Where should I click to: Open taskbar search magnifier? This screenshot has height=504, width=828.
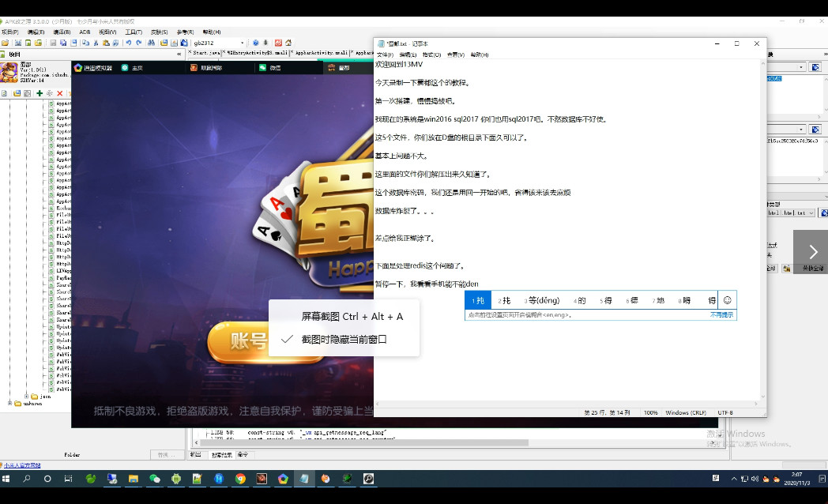[x=26, y=479]
